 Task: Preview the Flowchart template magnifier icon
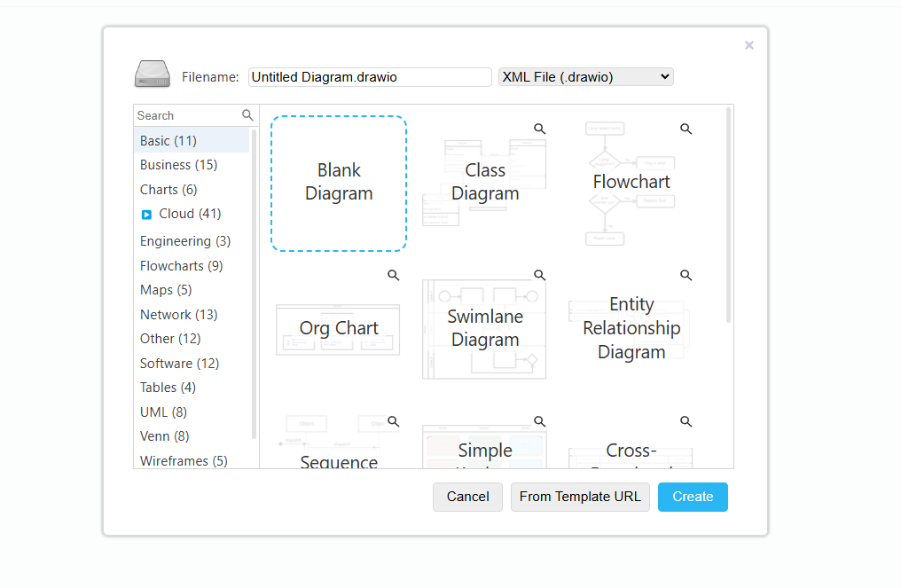click(x=686, y=129)
